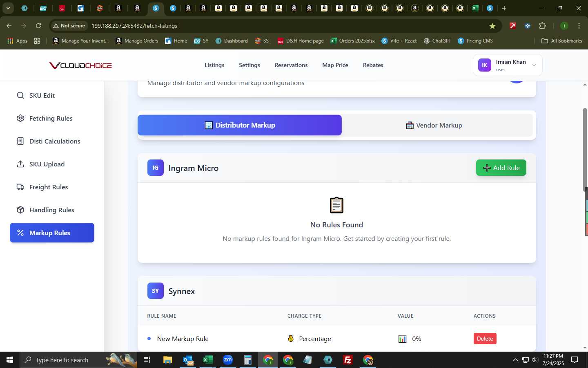Open the Map Price menu

point(335,65)
